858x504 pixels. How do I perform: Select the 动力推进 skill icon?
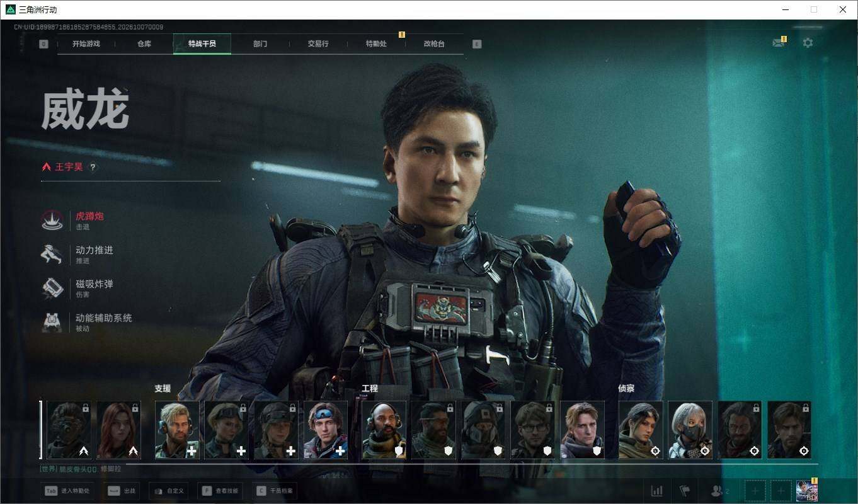52,255
